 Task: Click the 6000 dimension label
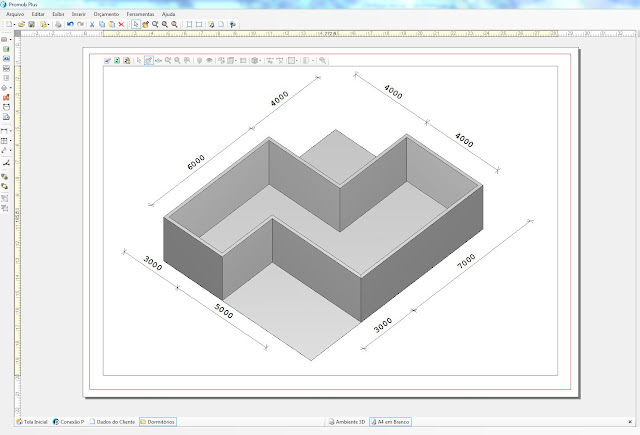tap(196, 162)
